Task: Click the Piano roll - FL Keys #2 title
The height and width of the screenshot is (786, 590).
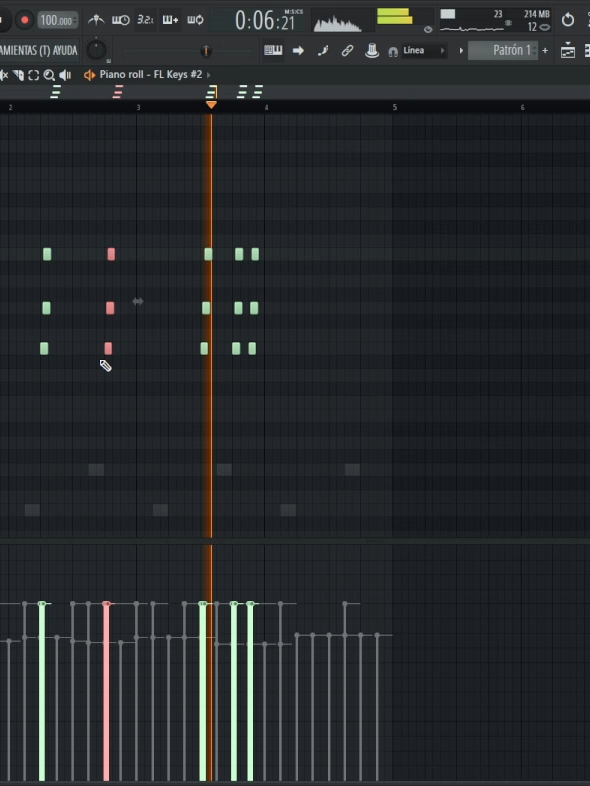Action: tap(150, 75)
